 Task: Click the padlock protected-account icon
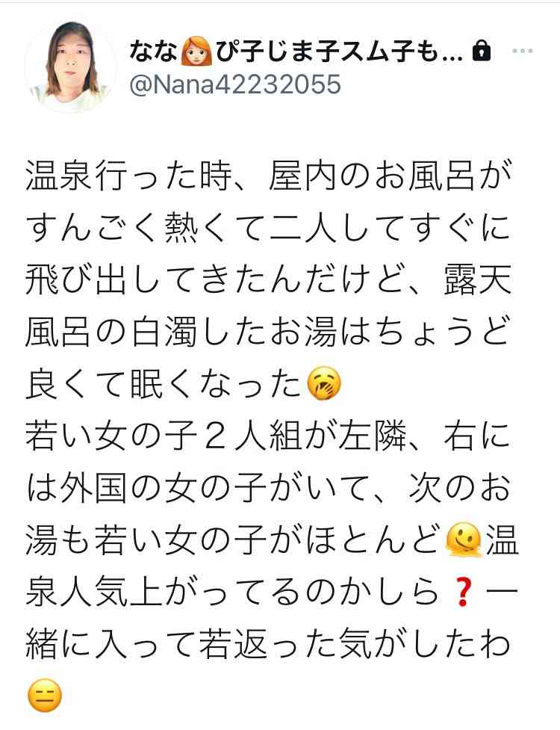pyautogui.click(x=482, y=50)
